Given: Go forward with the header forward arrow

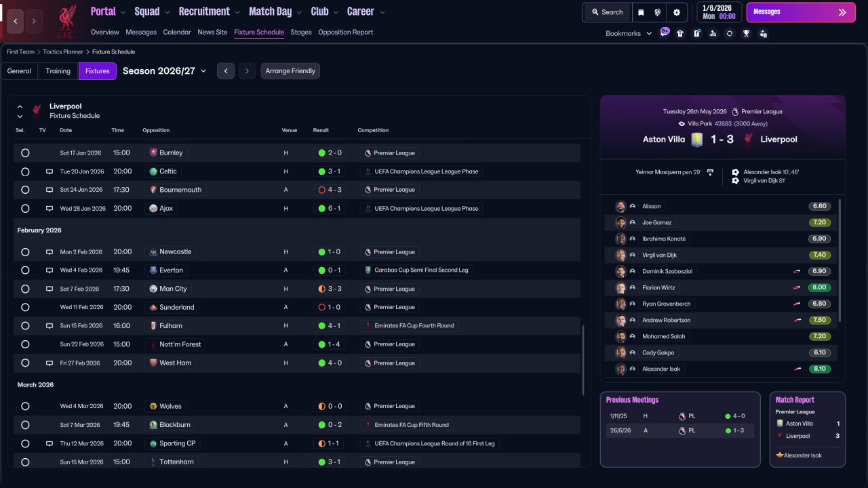Looking at the screenshot, I should pos(35,22).
